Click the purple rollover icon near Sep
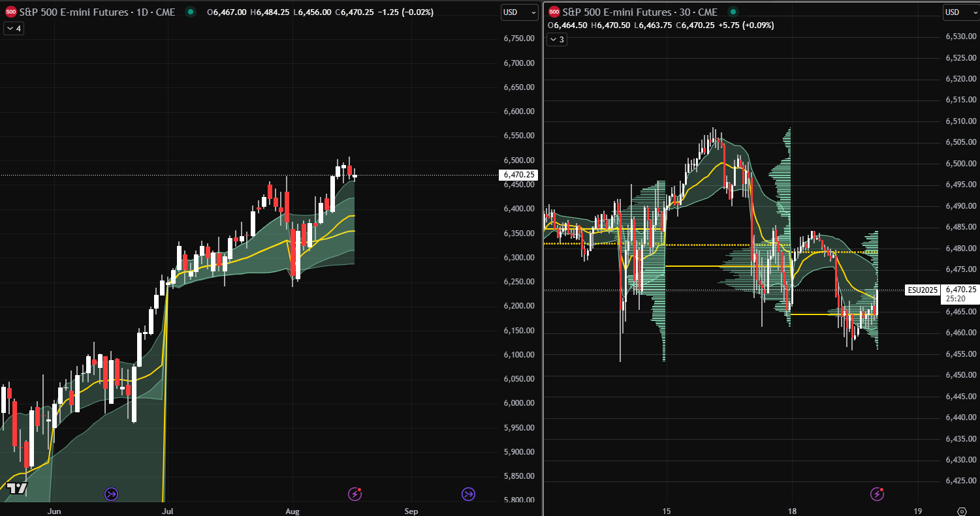The width and height of the screenshot is (980, 516). pyautogui.click(x=469, y=494)
